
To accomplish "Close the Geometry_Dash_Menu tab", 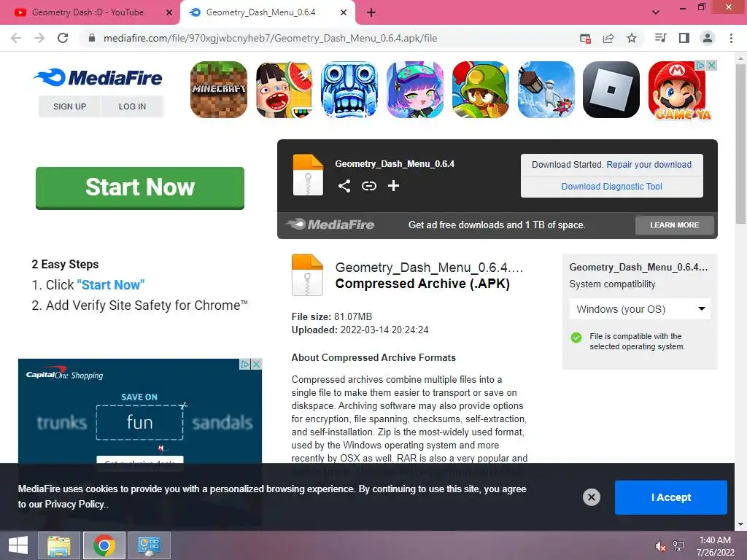I will [344, 12].
